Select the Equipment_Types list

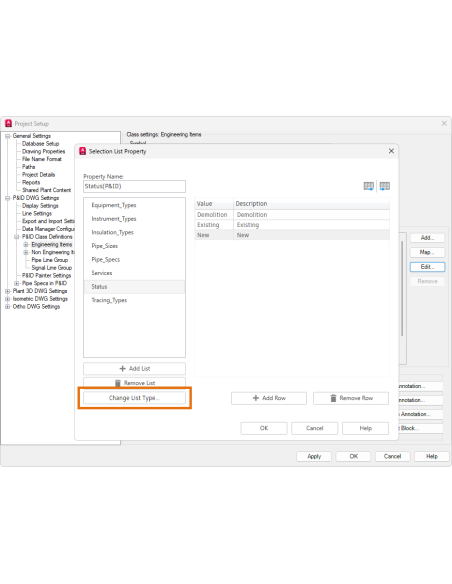[134, 205]
